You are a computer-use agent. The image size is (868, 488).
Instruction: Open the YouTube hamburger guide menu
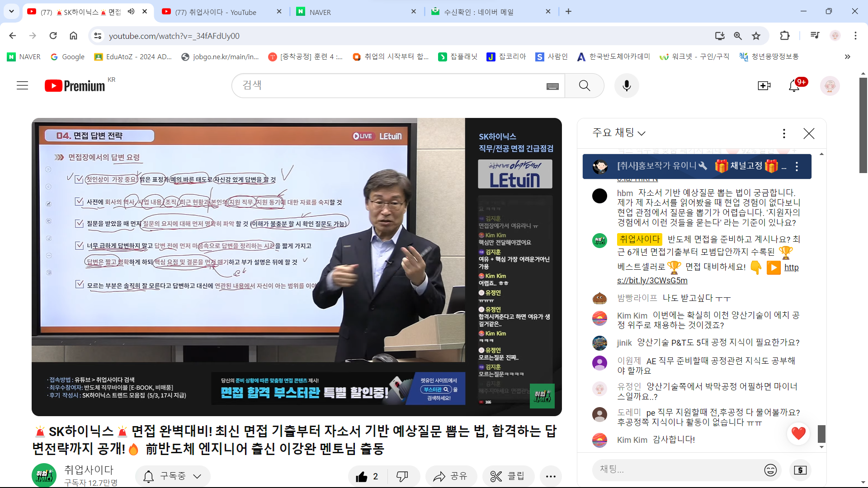22,85
